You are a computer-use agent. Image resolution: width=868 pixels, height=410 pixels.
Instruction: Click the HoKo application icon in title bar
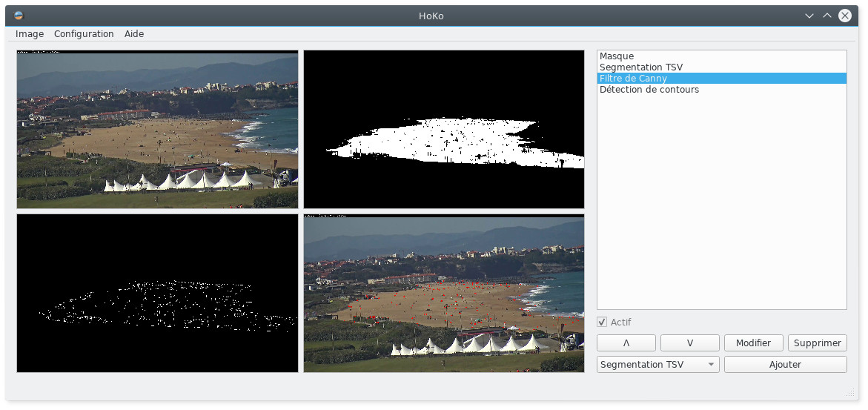point(19,16)
